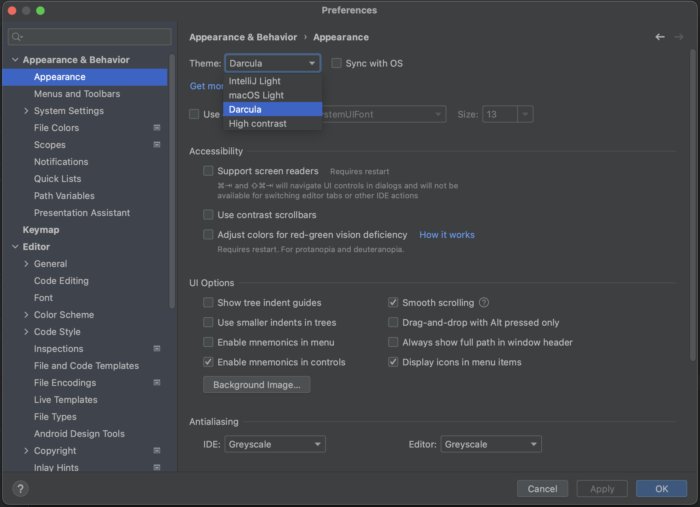
Task: Select High contrast theme option
Action: [272, 124]
